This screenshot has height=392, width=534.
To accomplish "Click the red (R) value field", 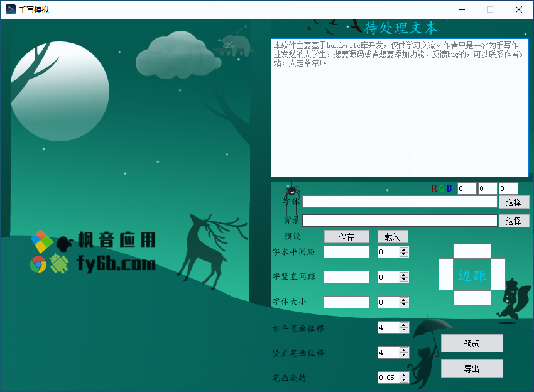I will tap(467, 188).
